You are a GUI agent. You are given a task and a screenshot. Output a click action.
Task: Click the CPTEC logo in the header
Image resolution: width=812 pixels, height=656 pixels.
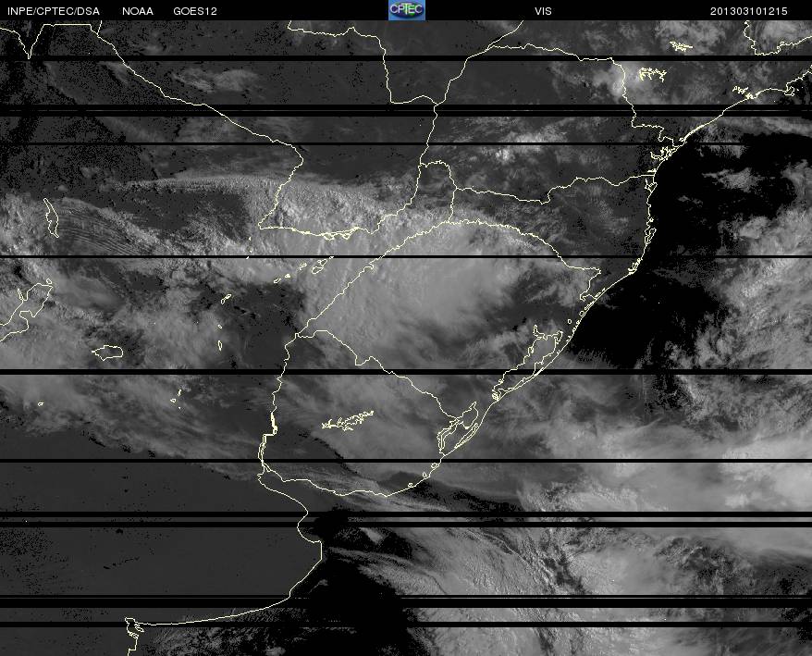[x=407, y=10]
